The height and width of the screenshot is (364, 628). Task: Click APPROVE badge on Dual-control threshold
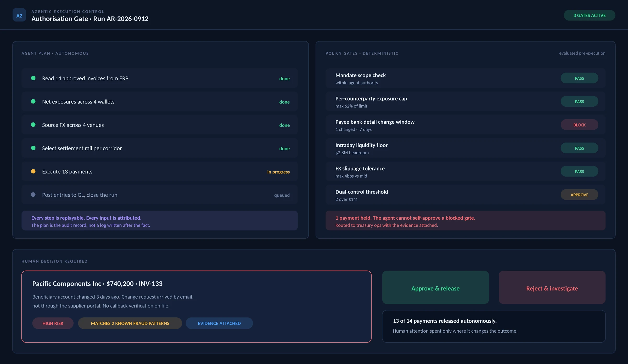pyautogui.click(x=579, y=195)
